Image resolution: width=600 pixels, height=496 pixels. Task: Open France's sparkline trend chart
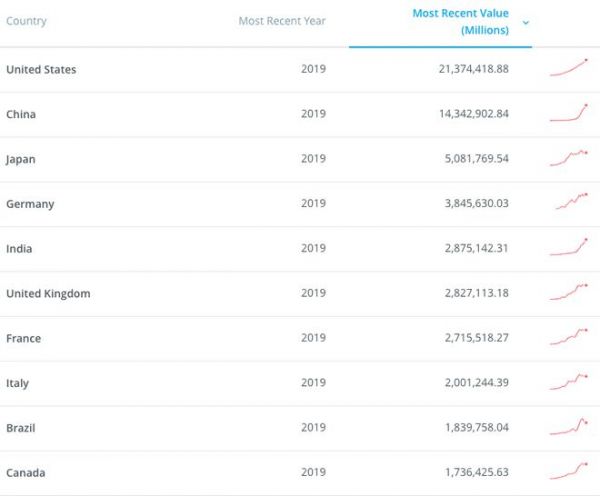tap(568, 337)
